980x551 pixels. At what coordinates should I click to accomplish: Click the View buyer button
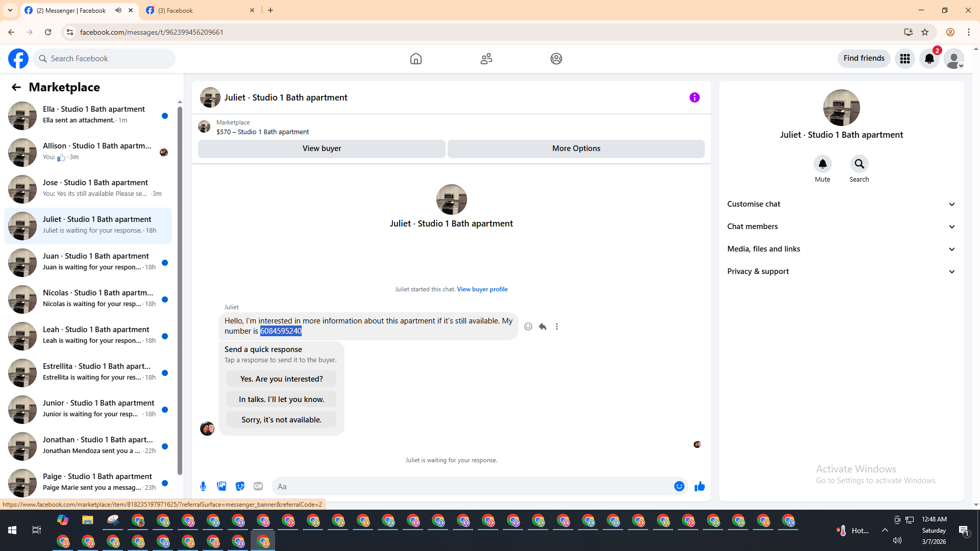(322, 148)
